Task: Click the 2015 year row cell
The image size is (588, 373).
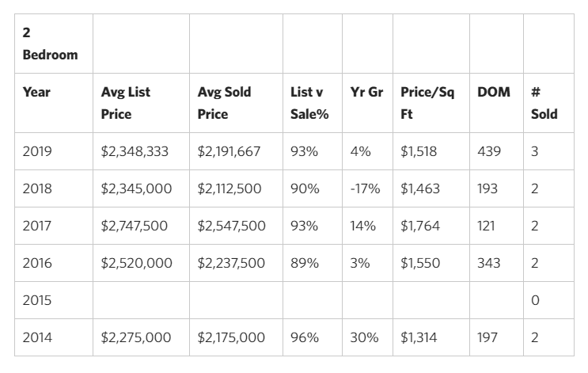Action: 36,300
